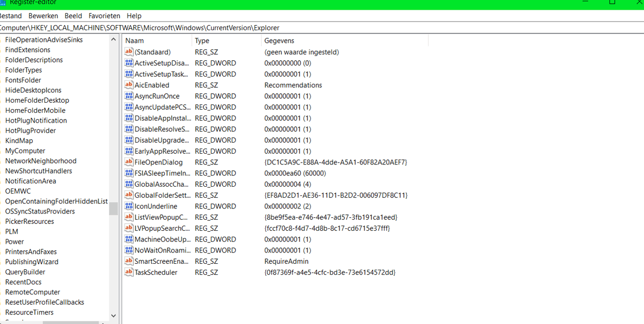Image resolution: width=644 pixels, height=324 pixels.
Task: Select the MyComputer key
Action: pos(25,151)
